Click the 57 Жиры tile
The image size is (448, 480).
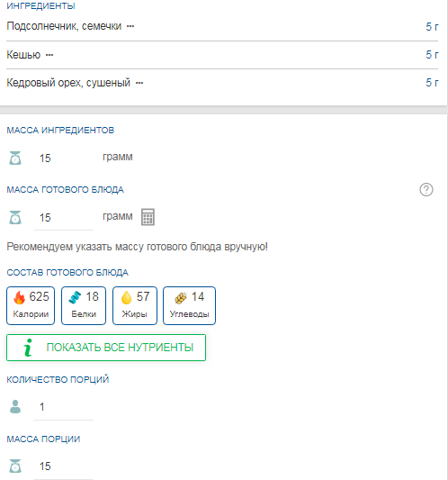click(x=135, y=305)
